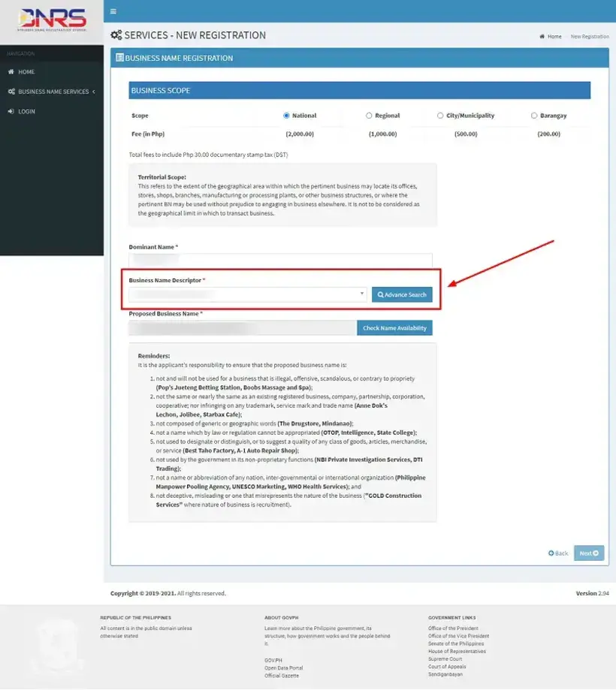
Task: Click the hamburger menu icon in top bar
Action: pos(113,11)
